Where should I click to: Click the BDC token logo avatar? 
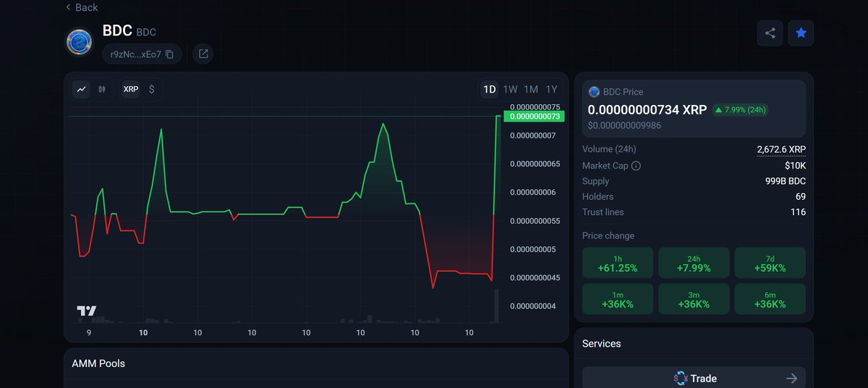80,43
